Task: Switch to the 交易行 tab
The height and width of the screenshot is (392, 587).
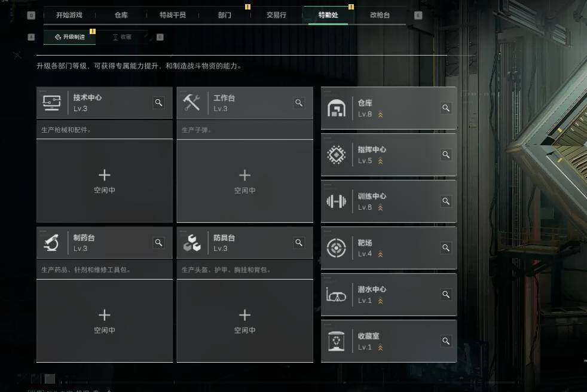Action: (276, 15)
